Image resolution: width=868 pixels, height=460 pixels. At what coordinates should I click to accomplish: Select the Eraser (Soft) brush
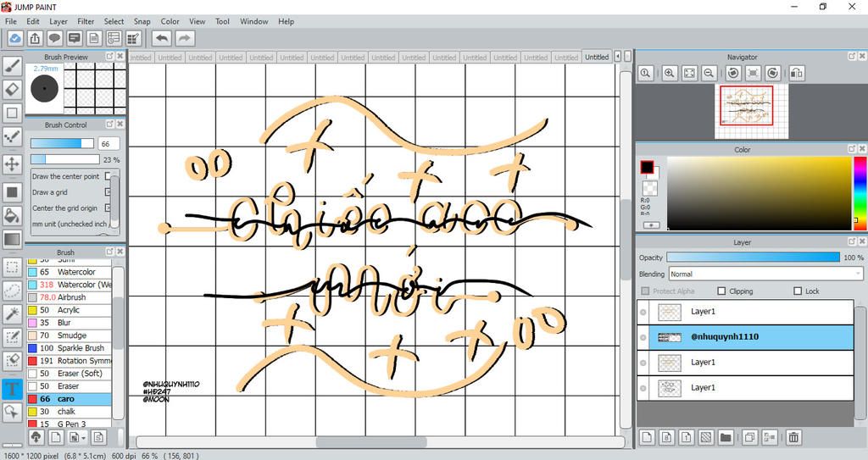click(x=70, y=374)
